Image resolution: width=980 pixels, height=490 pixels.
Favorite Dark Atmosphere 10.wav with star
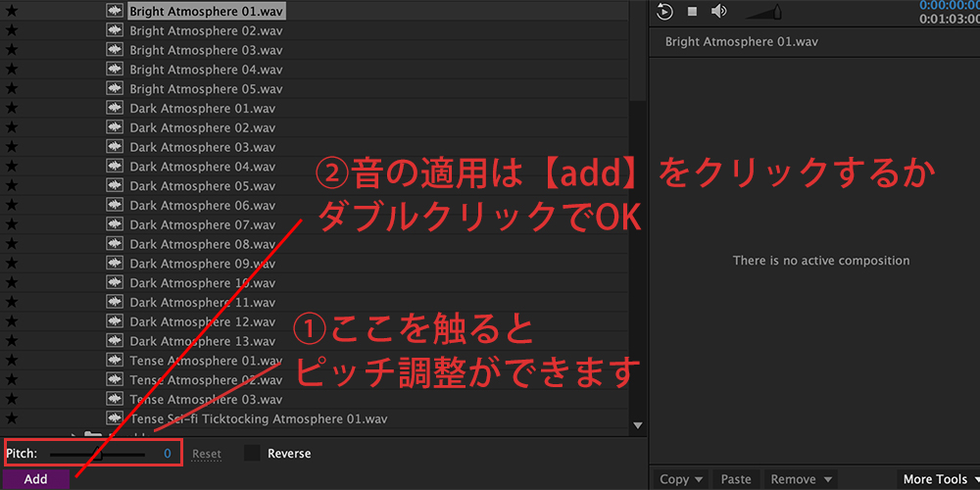11,282
